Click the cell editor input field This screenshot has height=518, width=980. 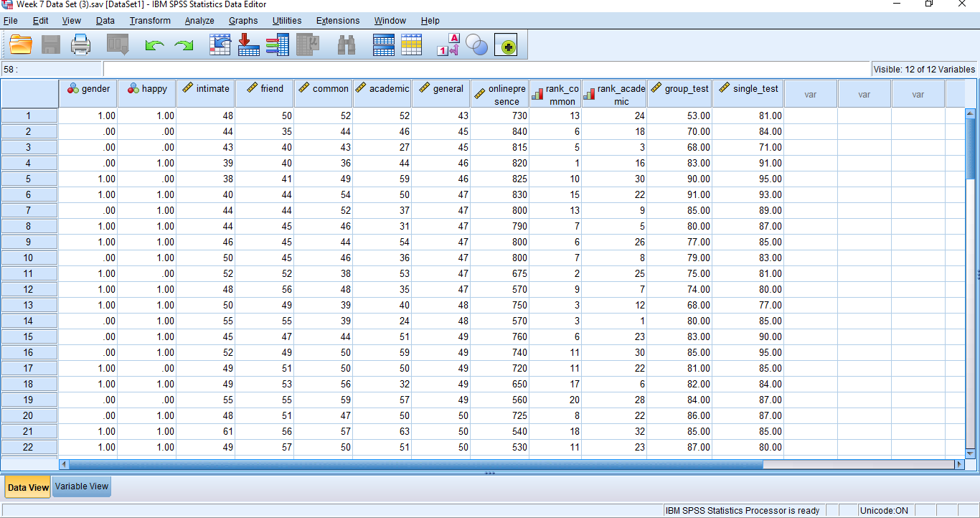point(486,70)
